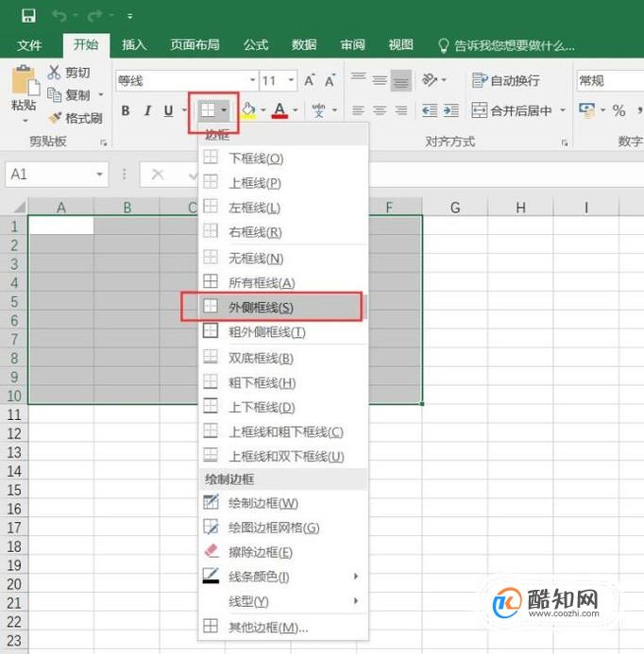Image resolution: width=644 pixels, height=654 pixels.
Task: Toggle bold formatting B
Action: click(x=126, y=110)
